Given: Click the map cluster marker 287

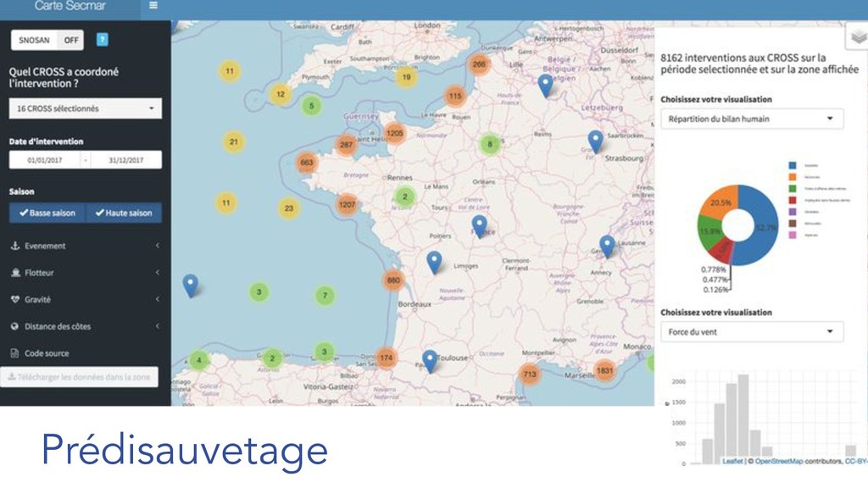Looking at the screenshot, I should pos(347,145).
